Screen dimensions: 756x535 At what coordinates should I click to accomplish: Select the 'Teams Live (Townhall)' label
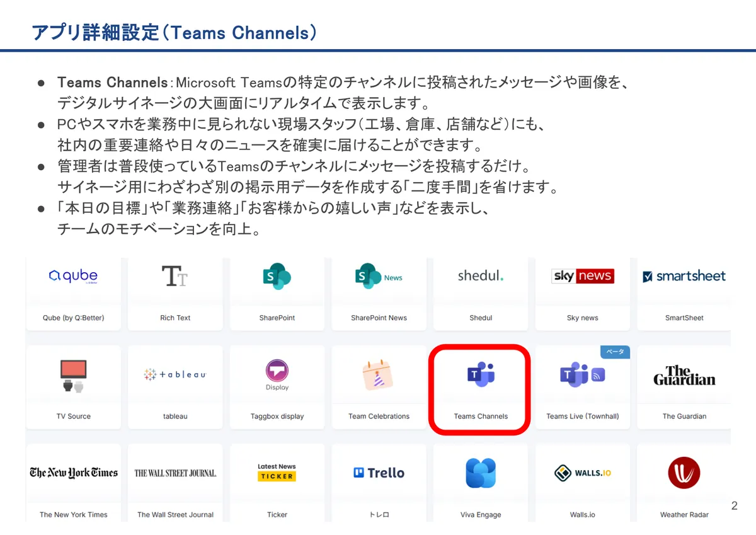583,416
